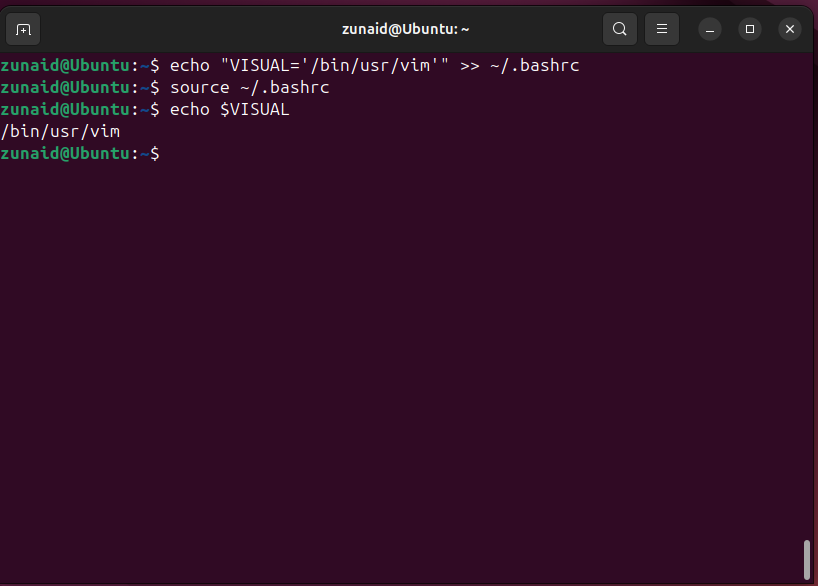Click the scrollbar on the right edge
This screenshot has width=818, height=586.
[x=808, y=560]
